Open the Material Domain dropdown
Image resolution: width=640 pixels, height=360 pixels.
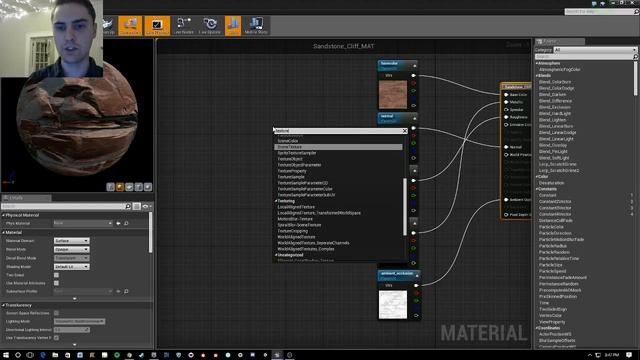coord(71,241)
